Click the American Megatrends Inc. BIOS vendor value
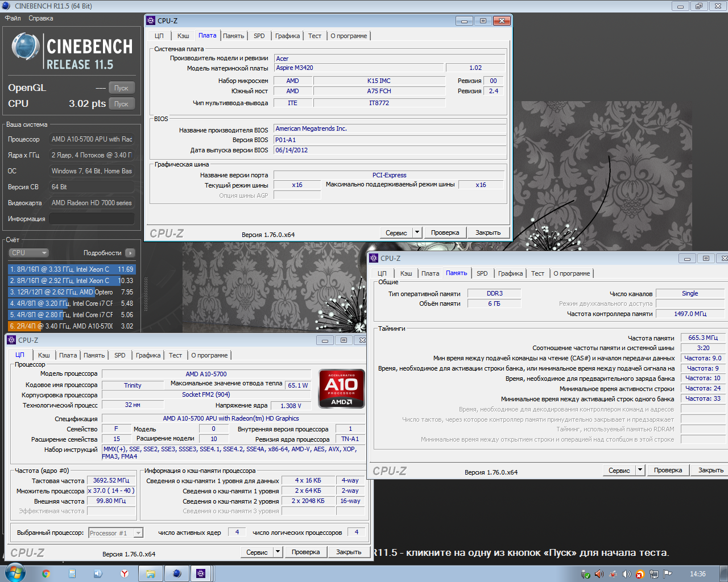 (390, 129)
